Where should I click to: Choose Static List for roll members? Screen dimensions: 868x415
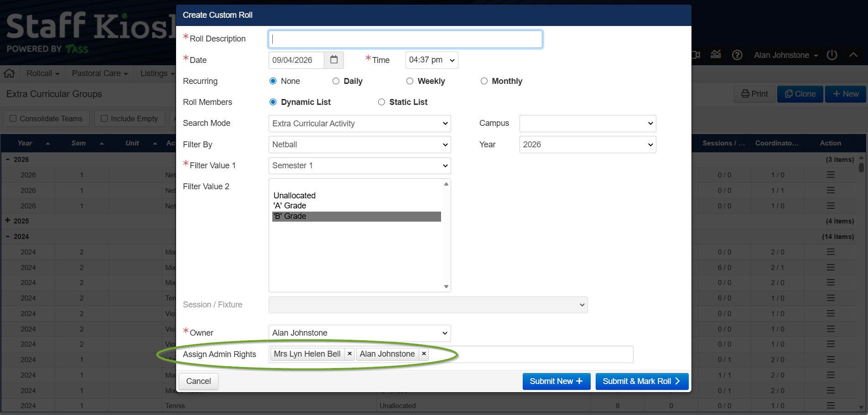pos(381,102)
